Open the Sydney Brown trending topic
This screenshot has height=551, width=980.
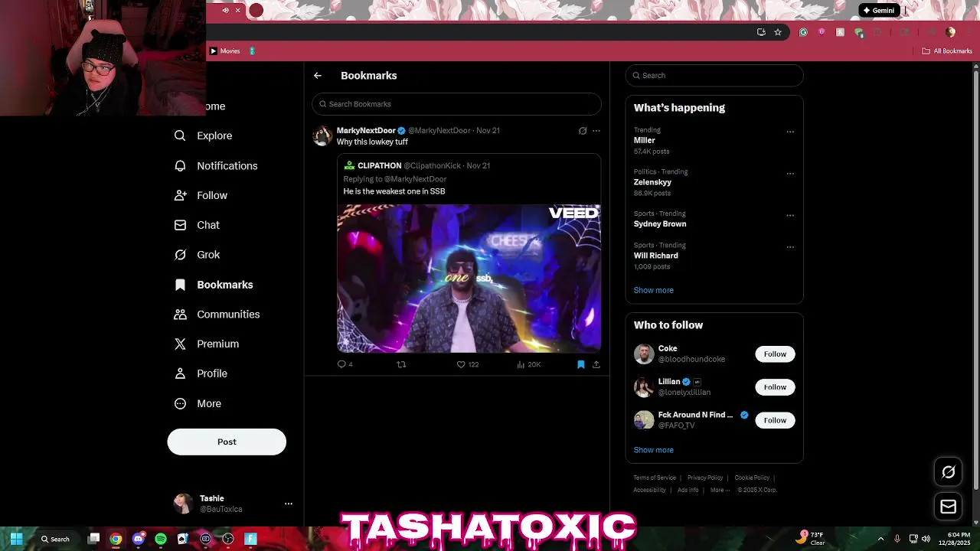[660, 224]
